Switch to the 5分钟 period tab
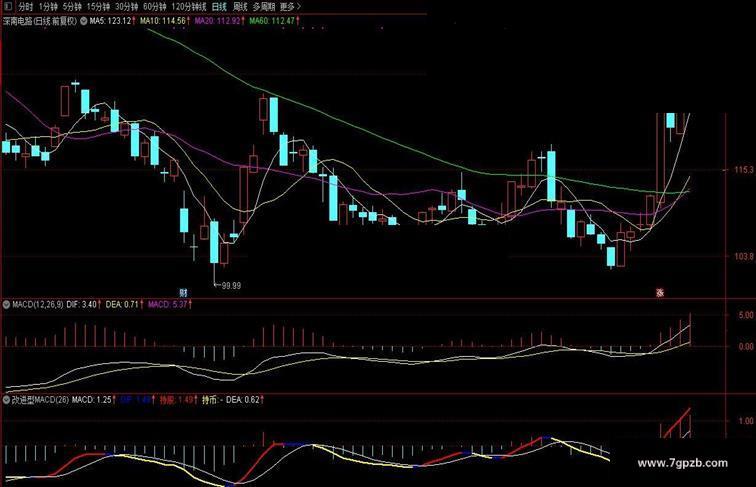756x487 pixels. click(72, 7)
